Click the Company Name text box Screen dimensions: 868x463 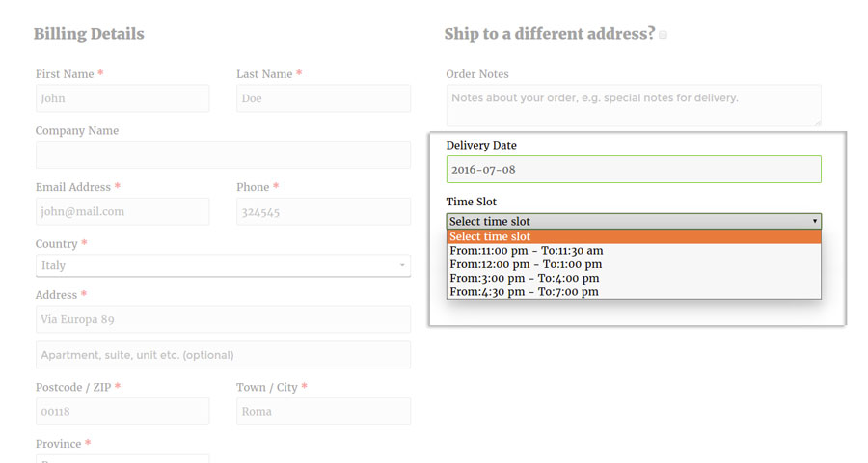tap(223, 155)
